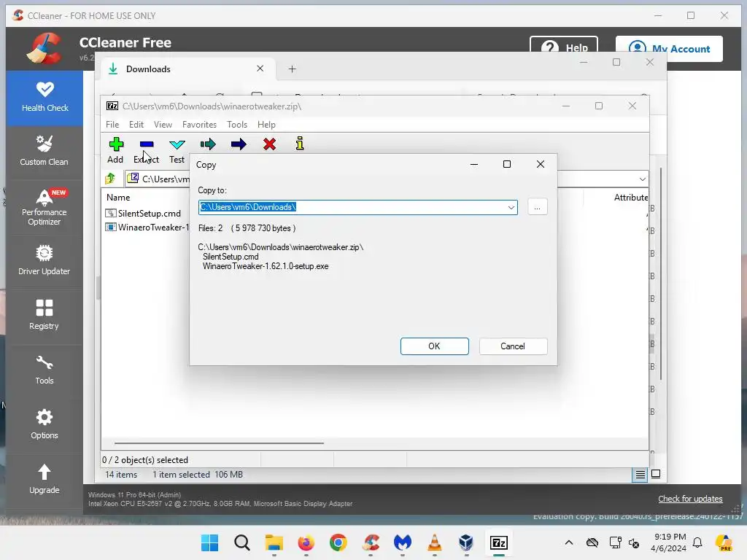The width and height of the screenshot is (747, 560).
Task: Click the Windows Start button on taskbar
Action: (209, 542)
